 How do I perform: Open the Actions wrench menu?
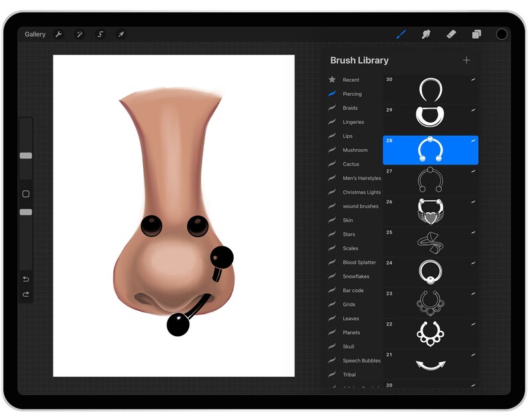[x=59, y=35]
